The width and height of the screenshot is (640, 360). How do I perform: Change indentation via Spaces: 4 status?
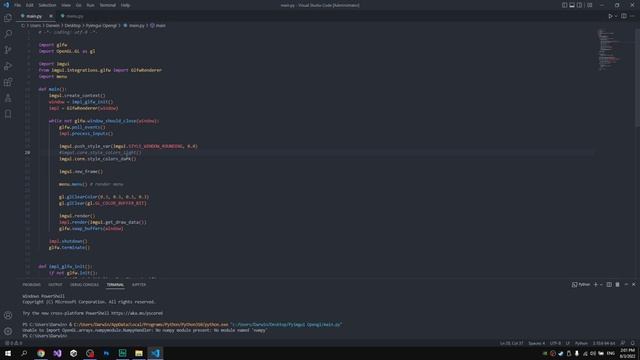536,343
